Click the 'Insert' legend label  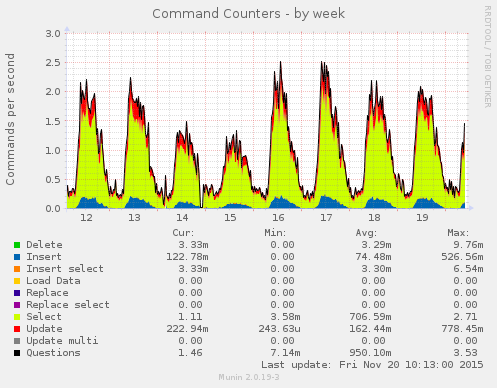coord(44,257)
